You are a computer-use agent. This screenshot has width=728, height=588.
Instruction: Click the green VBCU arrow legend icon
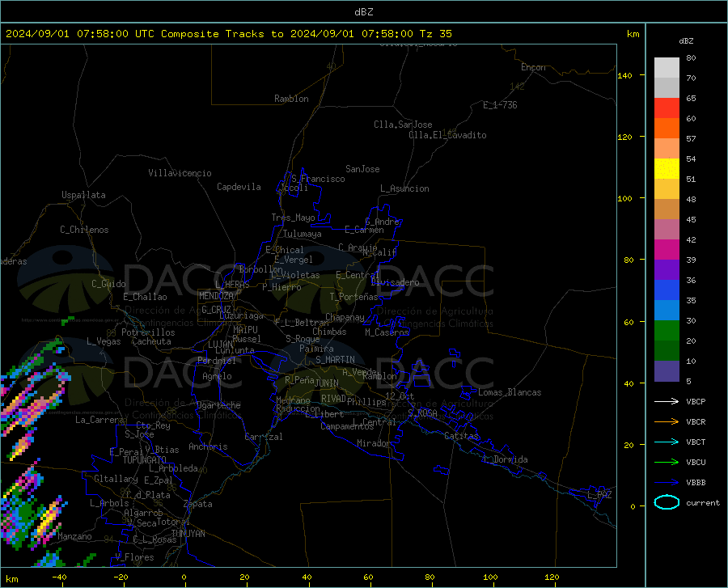click(667, 463)
